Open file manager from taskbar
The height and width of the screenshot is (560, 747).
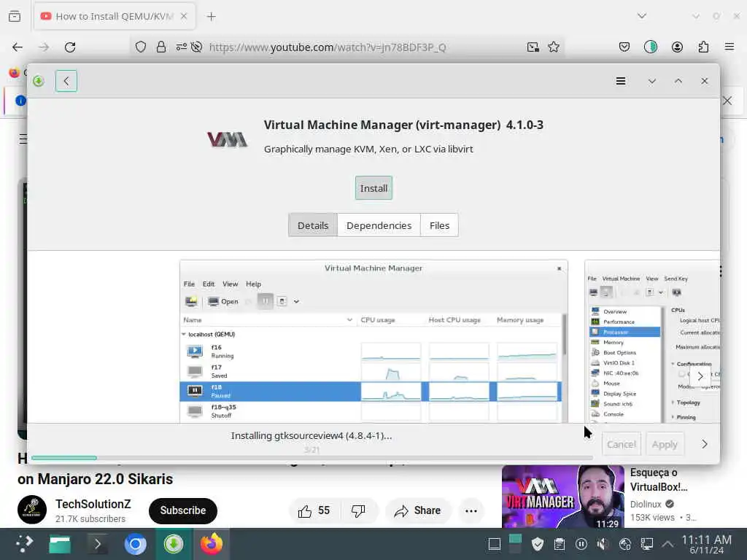(60, 544)
